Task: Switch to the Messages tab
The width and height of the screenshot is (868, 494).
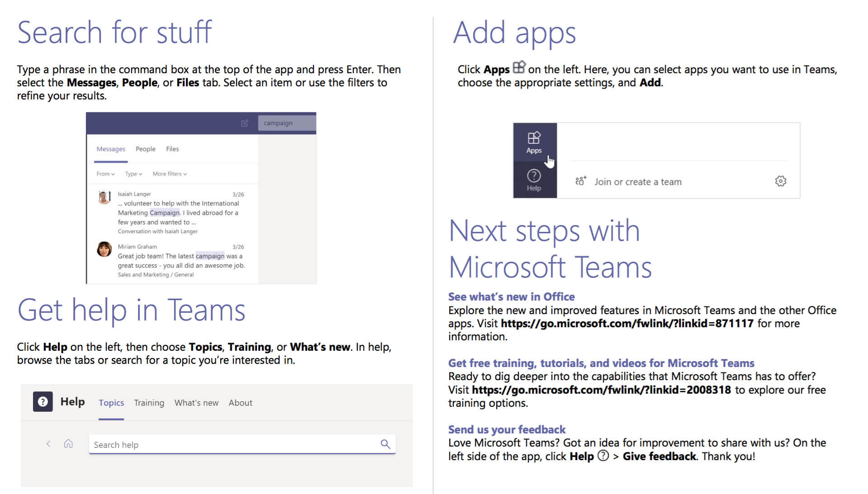Action: coord(111,149)
